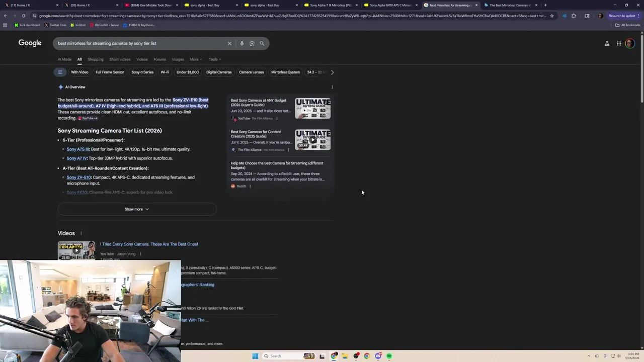Select the Shopping search tab
Screen dimensions: 644x362
[95, 59]
